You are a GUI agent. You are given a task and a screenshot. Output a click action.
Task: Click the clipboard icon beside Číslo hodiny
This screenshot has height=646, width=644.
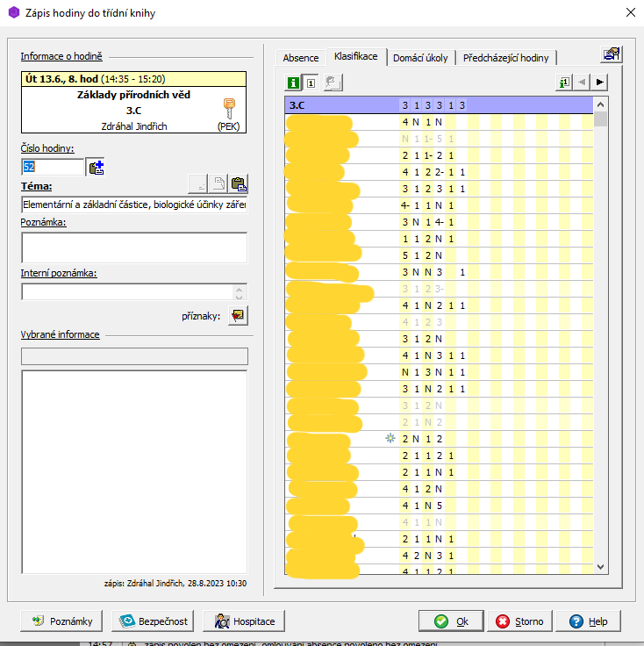pos(96,167)
